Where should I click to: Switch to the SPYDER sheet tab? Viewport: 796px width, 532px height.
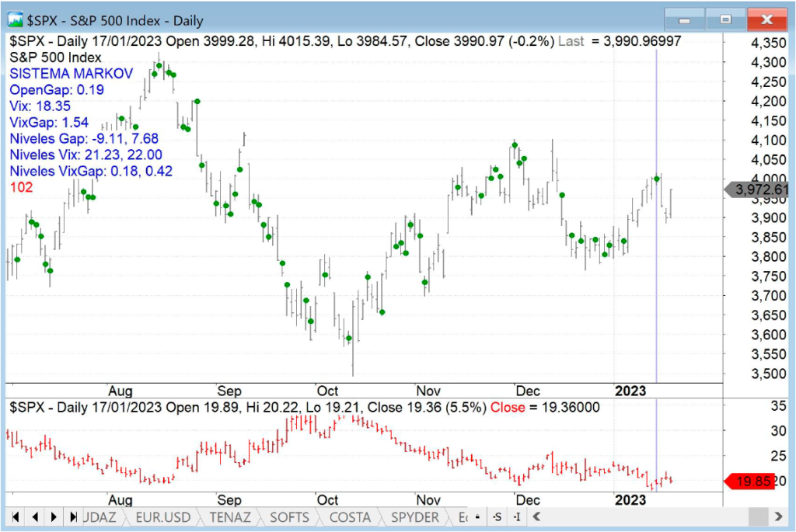415,517
